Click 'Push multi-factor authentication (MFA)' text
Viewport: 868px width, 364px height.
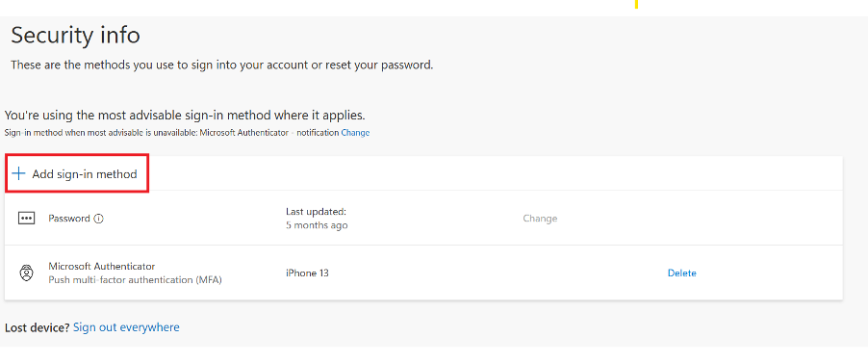pyautogui.click(x=135, y=280)
